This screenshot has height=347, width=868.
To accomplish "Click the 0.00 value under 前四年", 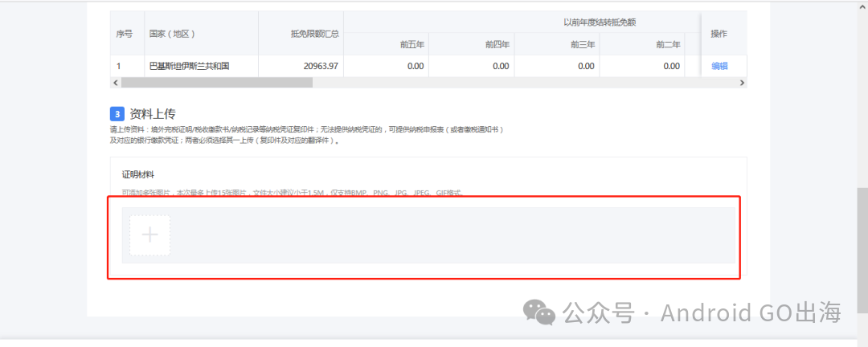I will click(x=471, y=67).
